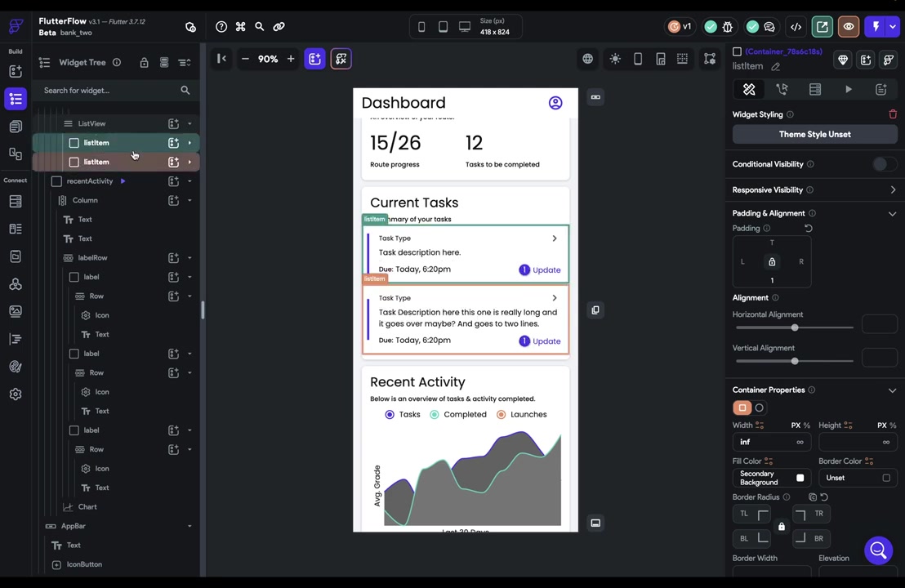The image size is (905, 588).
Task: Click the first task's Update link
Action: [546, 270]
